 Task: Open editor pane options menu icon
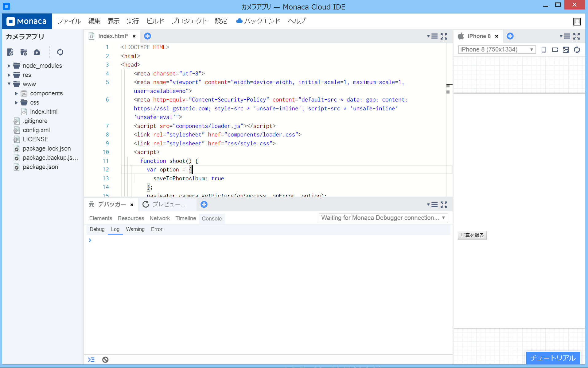[432, 36]
